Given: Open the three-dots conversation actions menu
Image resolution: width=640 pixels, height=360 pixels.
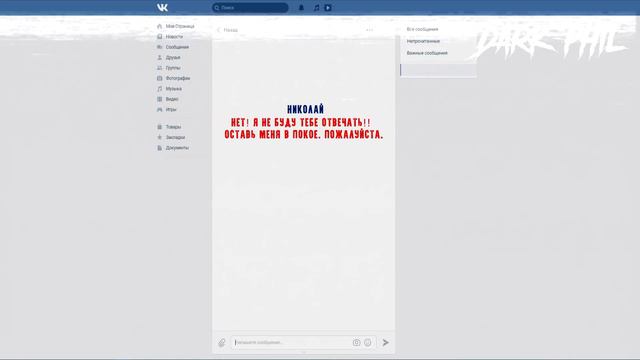Looking at the screenshot, I should [369, 30].
